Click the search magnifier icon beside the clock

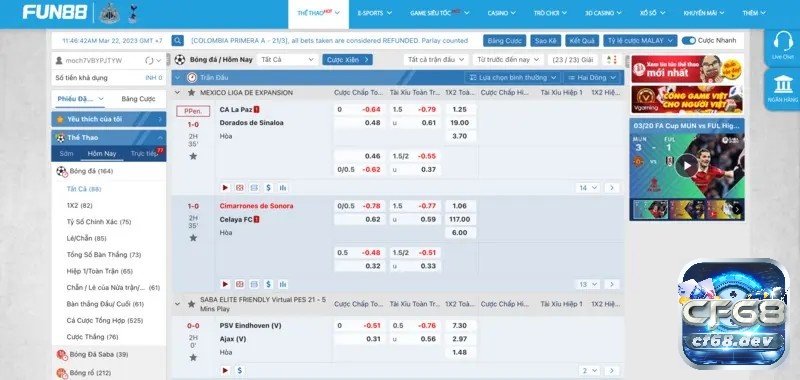178,40
